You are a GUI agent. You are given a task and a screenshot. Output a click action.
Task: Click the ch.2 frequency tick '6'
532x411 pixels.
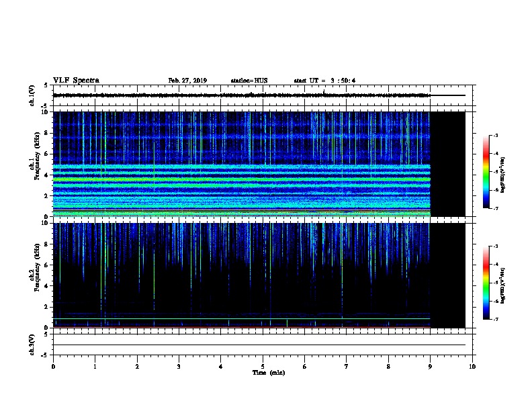pos(46,265)
